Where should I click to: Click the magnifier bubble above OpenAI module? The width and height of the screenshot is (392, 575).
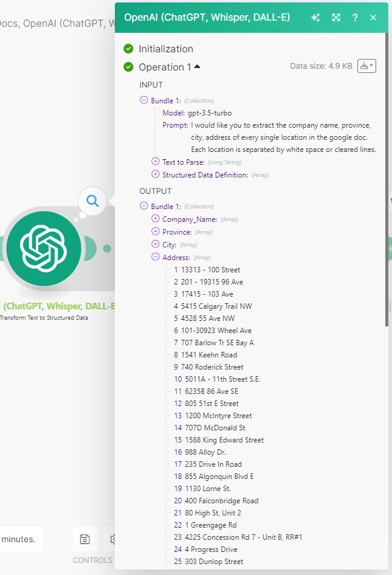coord(92,201)
